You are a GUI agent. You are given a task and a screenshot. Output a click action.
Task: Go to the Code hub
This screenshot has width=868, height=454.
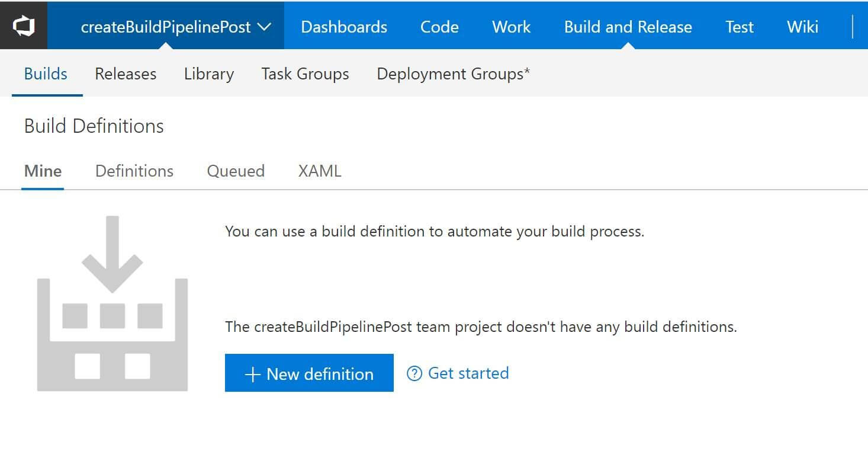439,27
